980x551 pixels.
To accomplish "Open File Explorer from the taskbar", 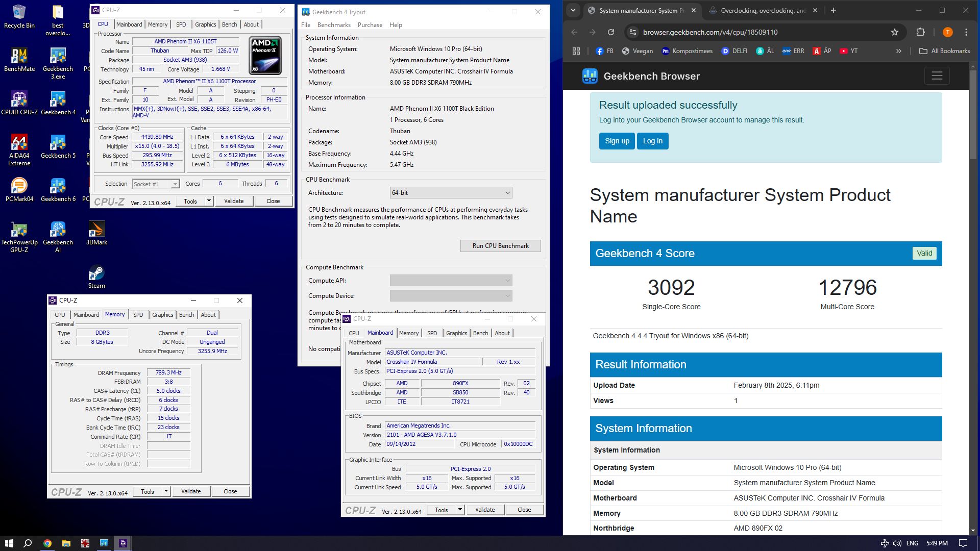I will coord(66,543).
